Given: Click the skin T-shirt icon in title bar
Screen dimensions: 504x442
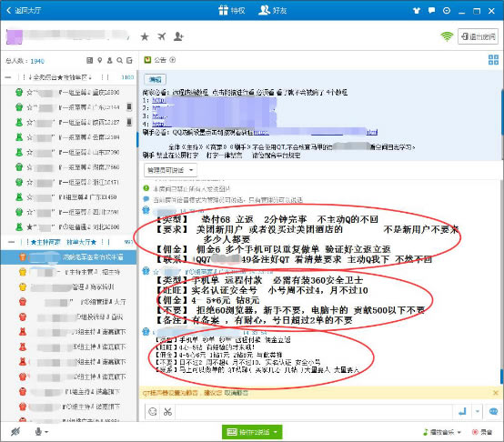Looking at the screenshot, I should click(417, 11).
